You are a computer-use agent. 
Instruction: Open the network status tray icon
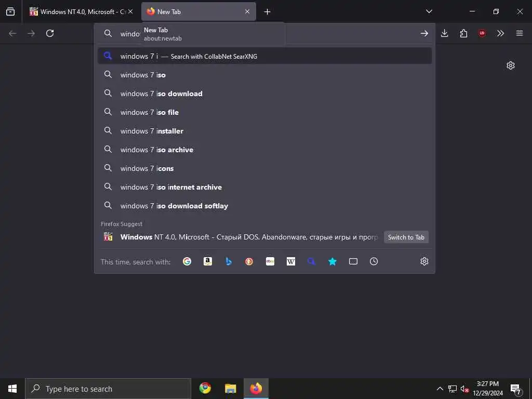pos(453,389)
